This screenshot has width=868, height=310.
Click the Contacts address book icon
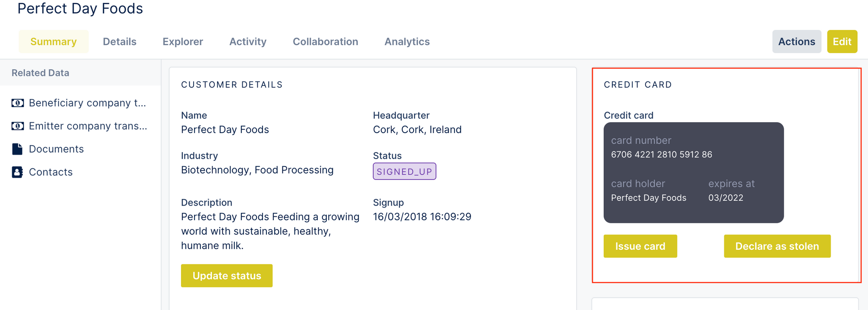17,172
